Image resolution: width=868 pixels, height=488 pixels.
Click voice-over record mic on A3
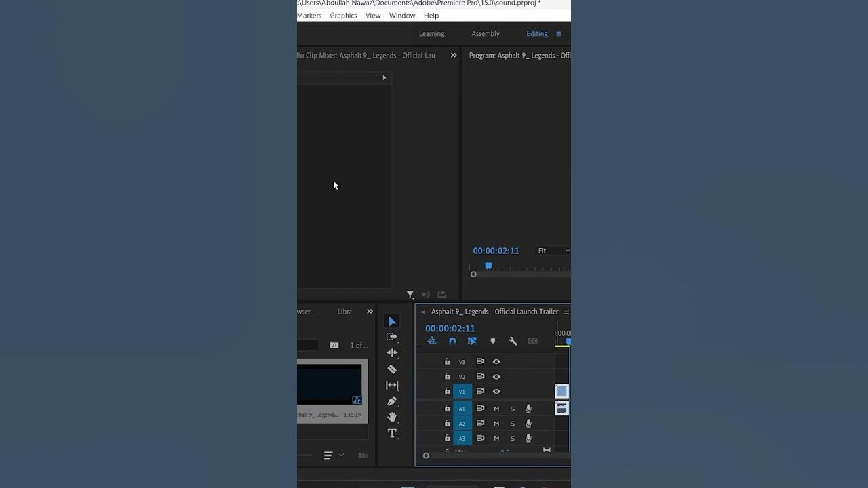click(528, 439)
